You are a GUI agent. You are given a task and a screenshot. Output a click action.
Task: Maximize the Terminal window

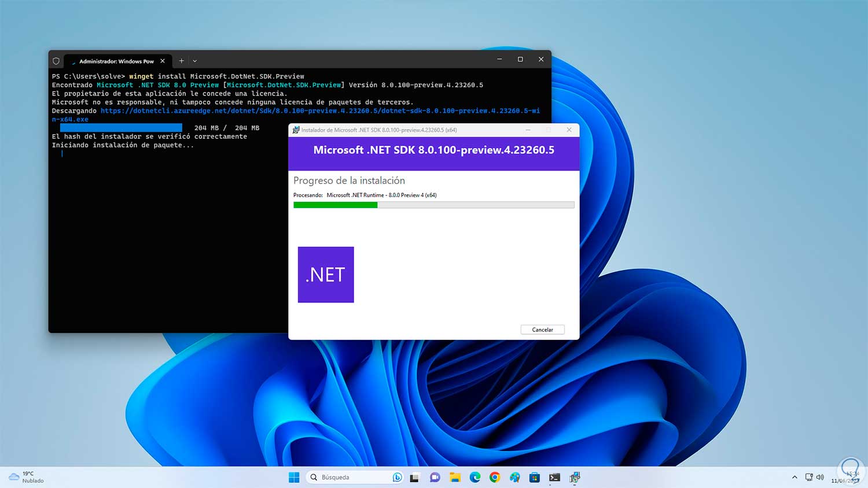point(520,59)
